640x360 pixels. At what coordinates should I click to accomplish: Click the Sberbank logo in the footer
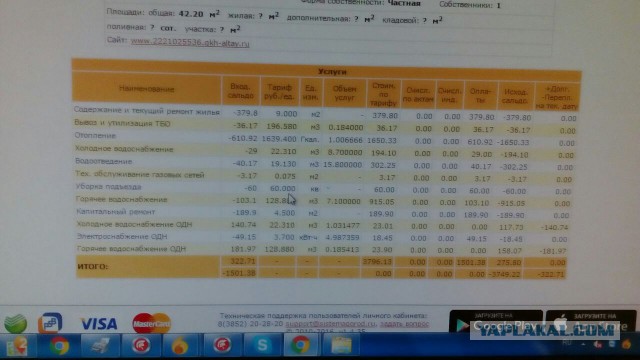point(16,323)
